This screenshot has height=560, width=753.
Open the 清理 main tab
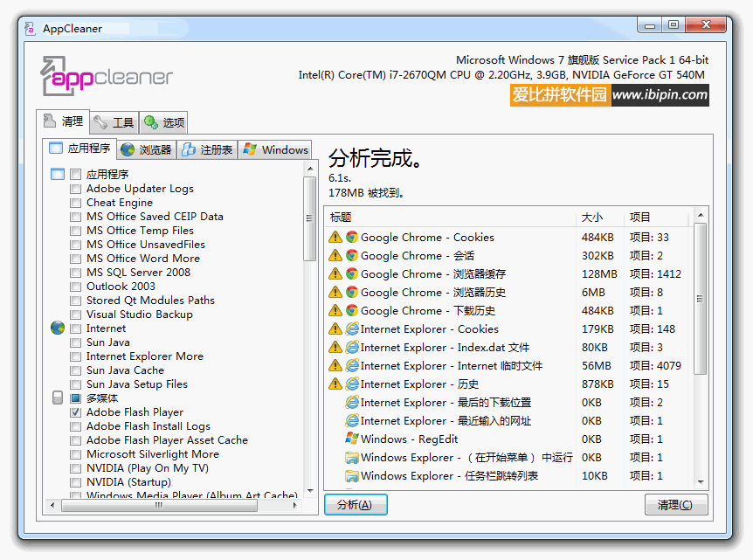[x=63, y=121]
